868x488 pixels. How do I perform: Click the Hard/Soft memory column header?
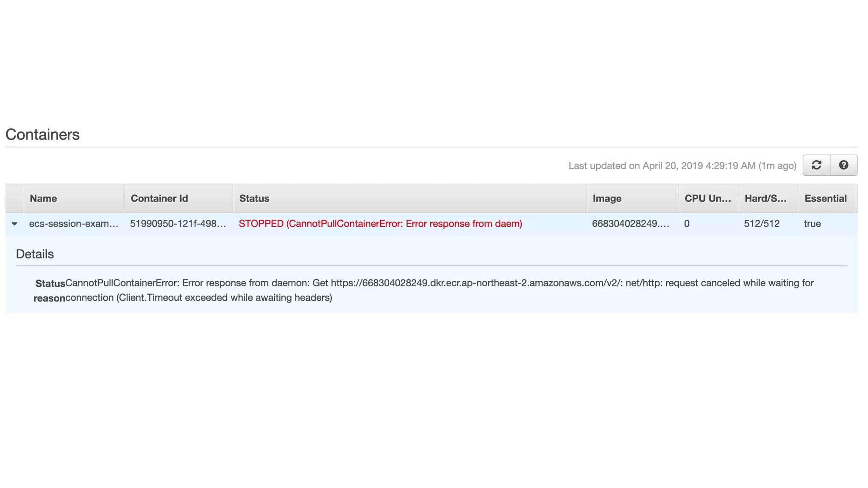pos(765,198)
